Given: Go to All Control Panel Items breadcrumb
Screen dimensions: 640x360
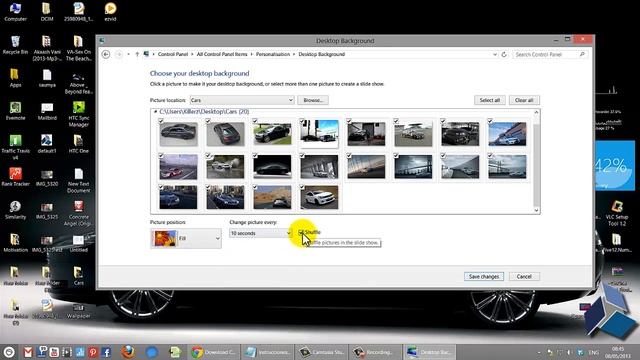Looking at the screenshot, I should click(222, 54).
